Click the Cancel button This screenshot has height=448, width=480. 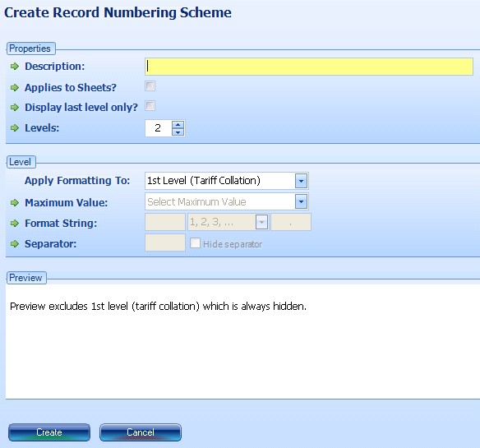pos(141,432)
